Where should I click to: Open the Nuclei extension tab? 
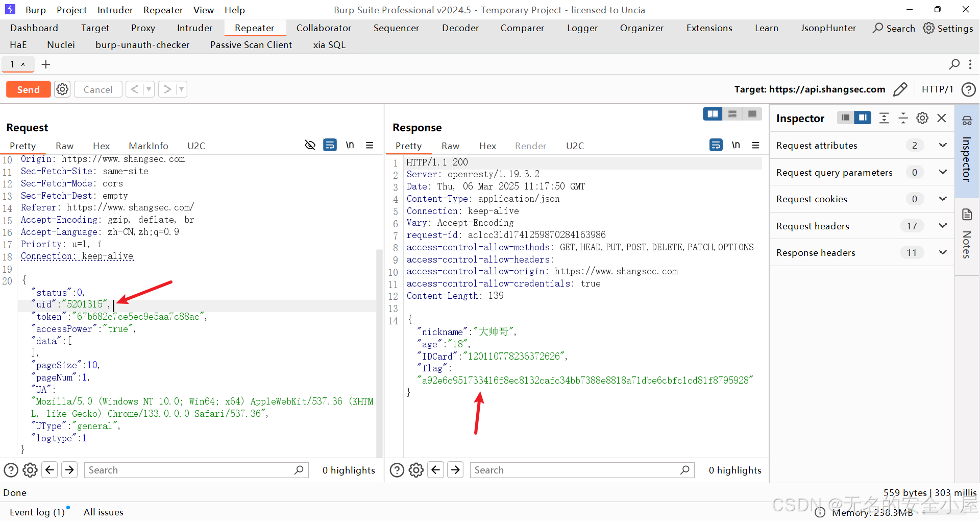point(61,45)
